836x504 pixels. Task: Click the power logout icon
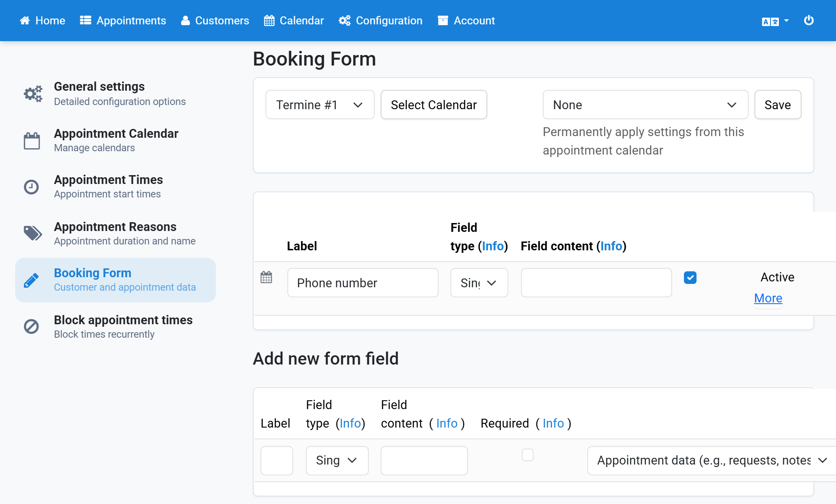809,20
